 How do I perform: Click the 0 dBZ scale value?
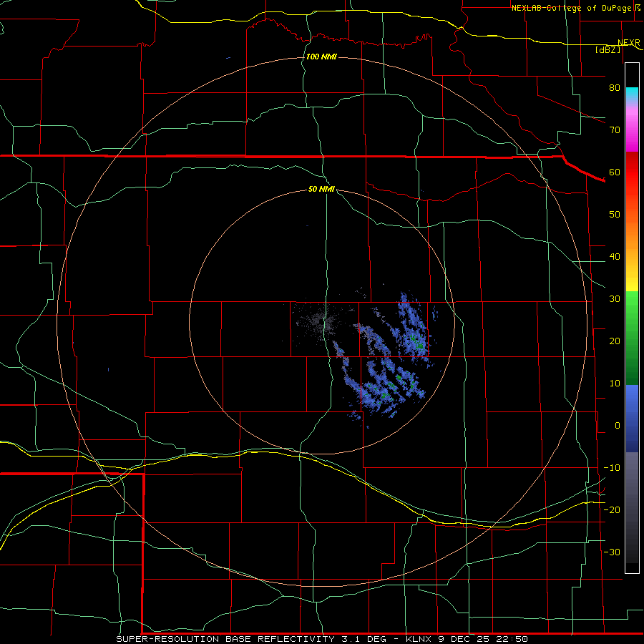click(x=618, y=426)
